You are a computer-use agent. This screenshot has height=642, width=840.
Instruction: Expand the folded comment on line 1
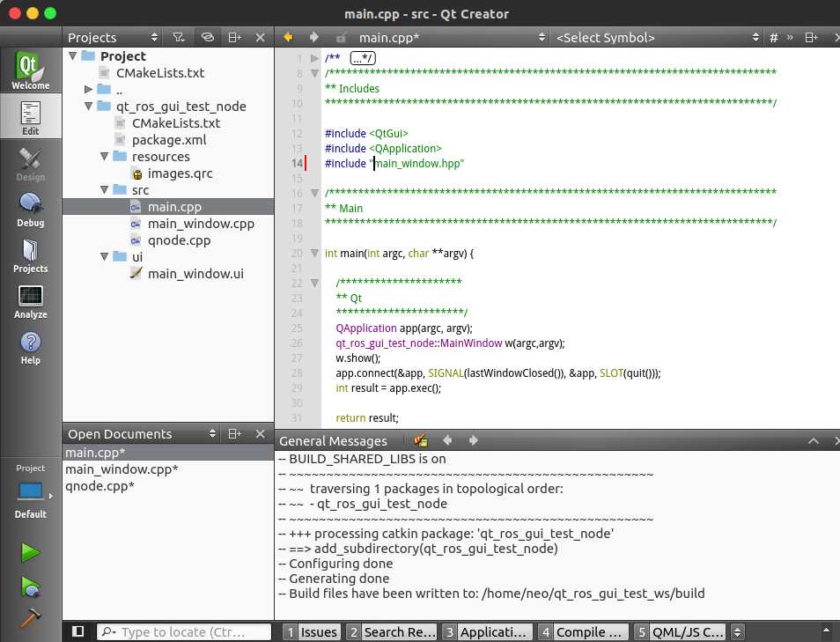[x=315, y=58]
